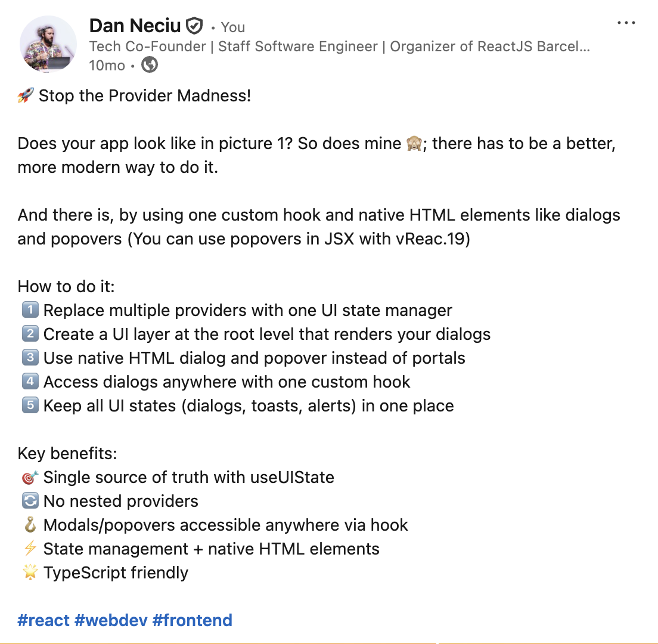Click the lightning bolt emoji
This screenshot has height=644, width=658.
click(29, 549)
